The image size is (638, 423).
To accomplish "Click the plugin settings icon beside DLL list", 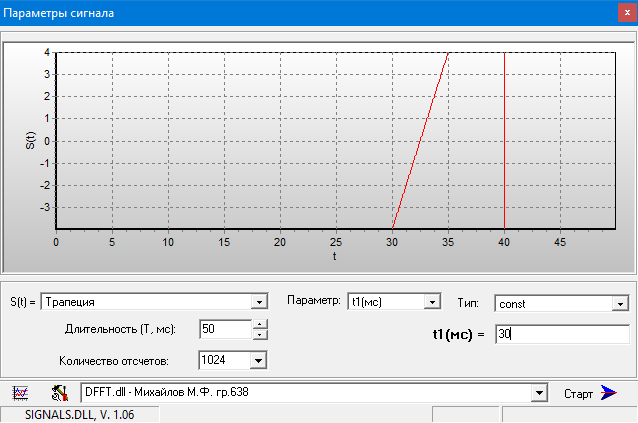I will (59, 392).
